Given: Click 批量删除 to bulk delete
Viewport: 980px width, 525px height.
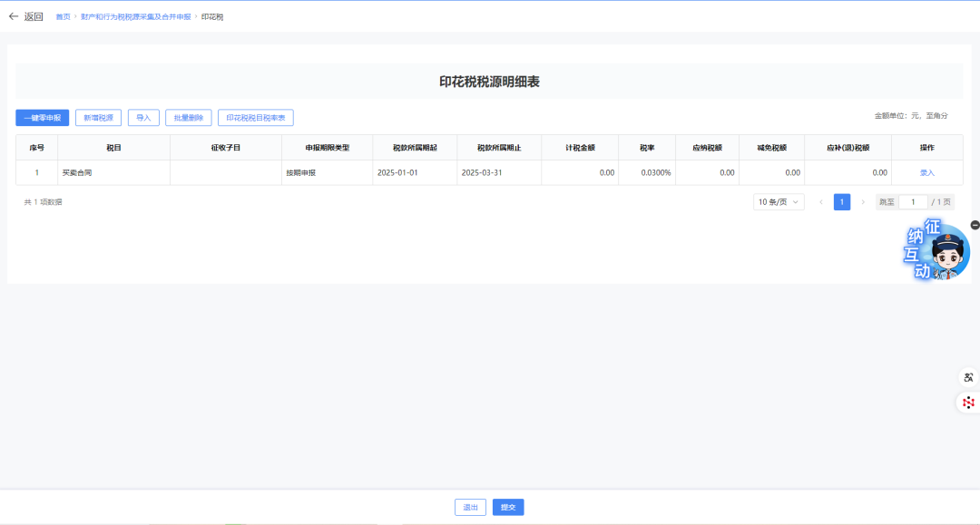Looking at the screenshot, I should click(x=189, y=117).
